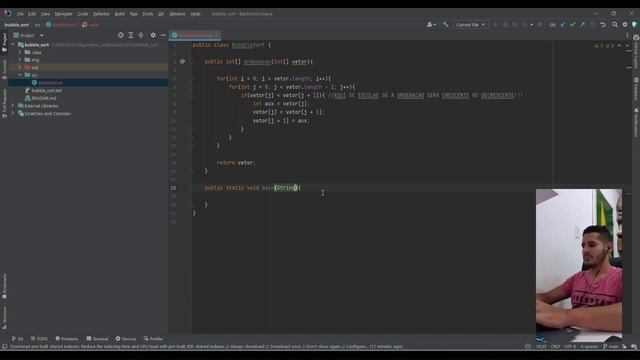
Task: Open the Project view dropdown
Action: point(29,36)
